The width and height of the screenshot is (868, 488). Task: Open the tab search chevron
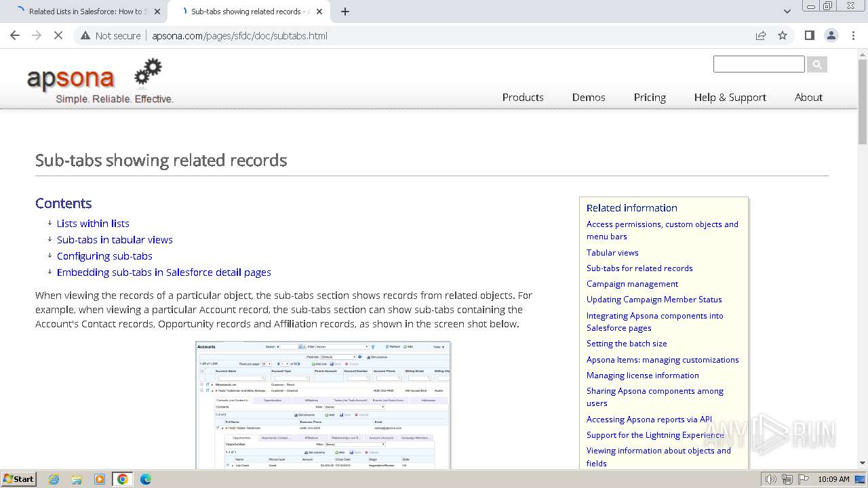tap(787, 12)
